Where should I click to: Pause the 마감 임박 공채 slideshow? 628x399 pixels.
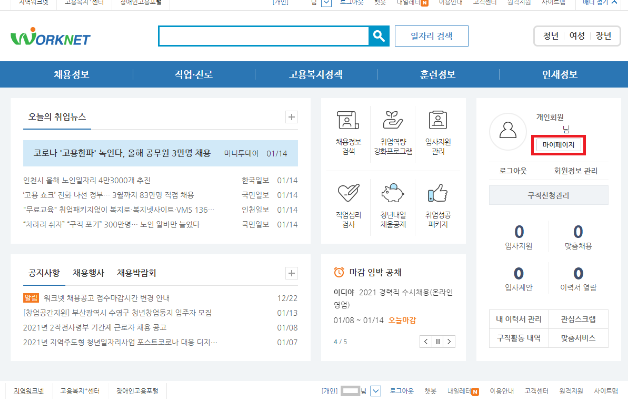(x=438, y=342)
